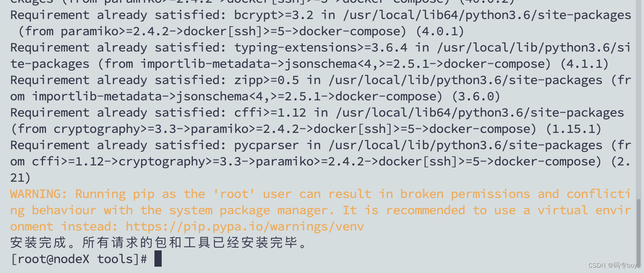Click the "broken permissions" warning text

pyautogui.click(x=465, y=194)
